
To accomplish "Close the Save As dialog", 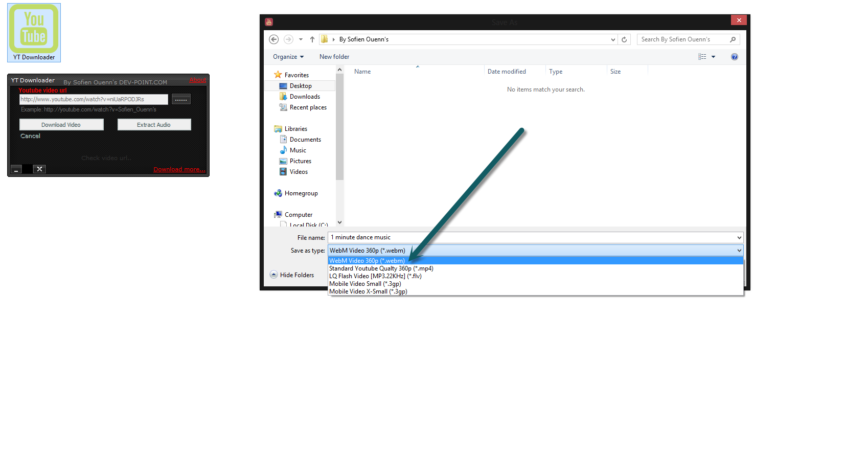I will pos(739,20).
